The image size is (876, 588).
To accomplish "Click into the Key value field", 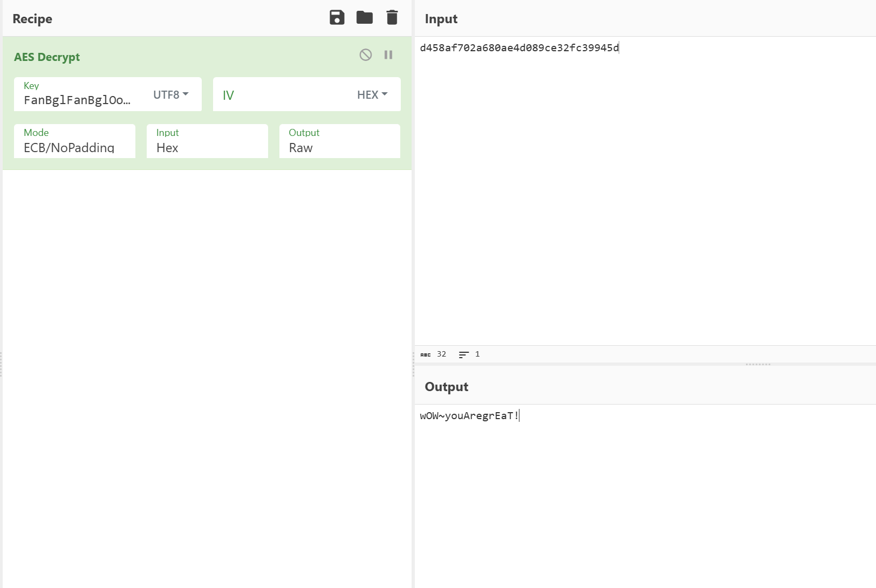I will [77, 100].
